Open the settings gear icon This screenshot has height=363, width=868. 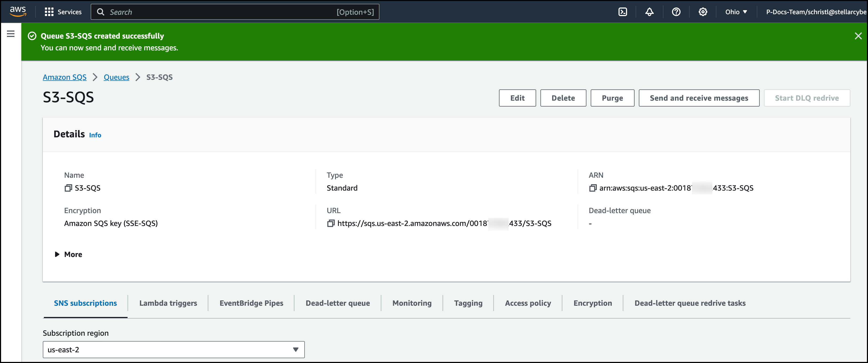702,12
